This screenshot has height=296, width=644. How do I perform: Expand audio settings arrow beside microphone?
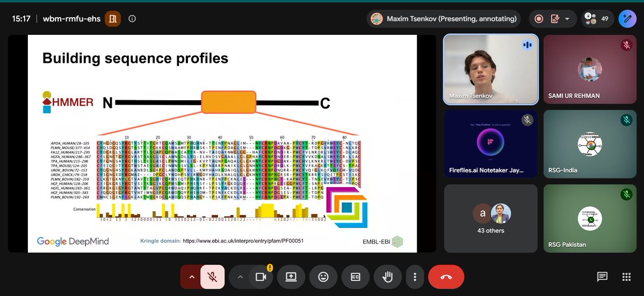191,277
